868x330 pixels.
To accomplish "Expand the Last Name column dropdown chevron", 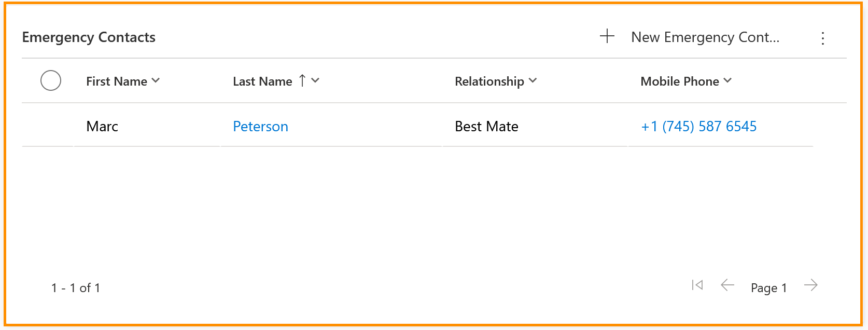I will tap(315, 80).
